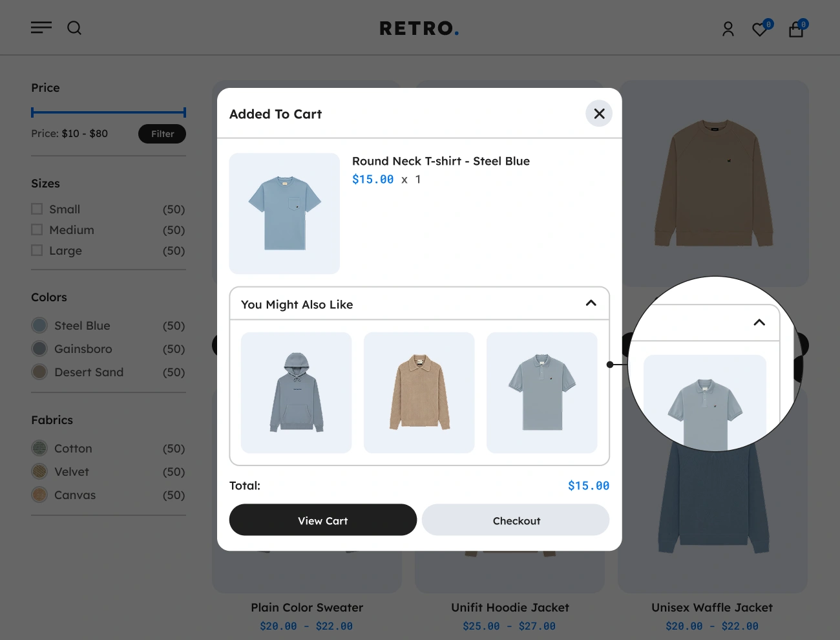Check the Small size checkbox

tap(37, 209)
